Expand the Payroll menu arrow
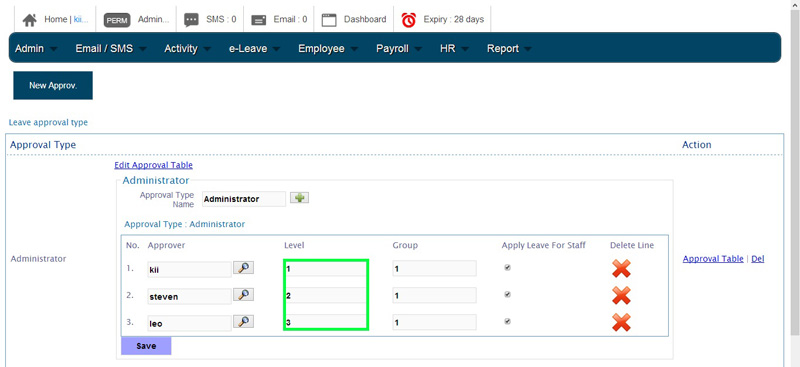800x367 pixels. [x=418, y=50]
